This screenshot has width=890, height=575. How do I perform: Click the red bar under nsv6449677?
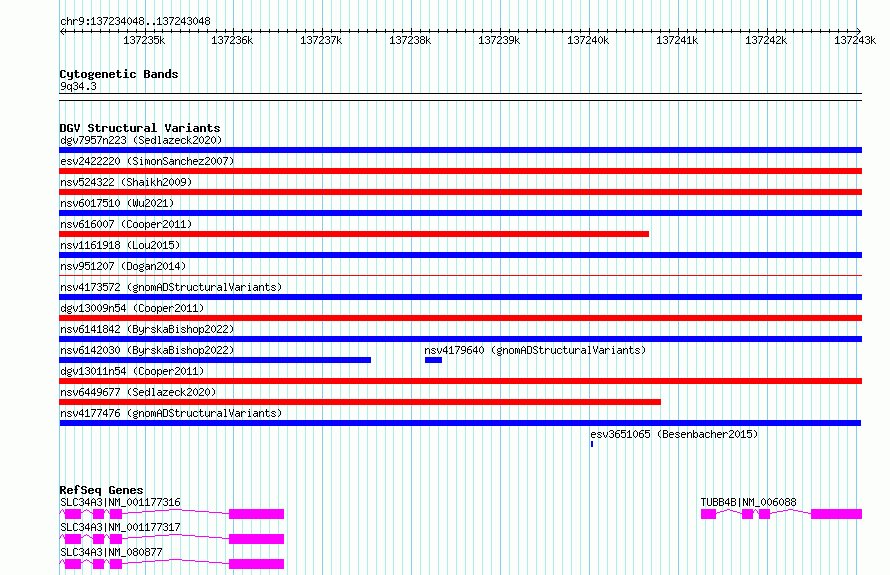click(360, 402)
